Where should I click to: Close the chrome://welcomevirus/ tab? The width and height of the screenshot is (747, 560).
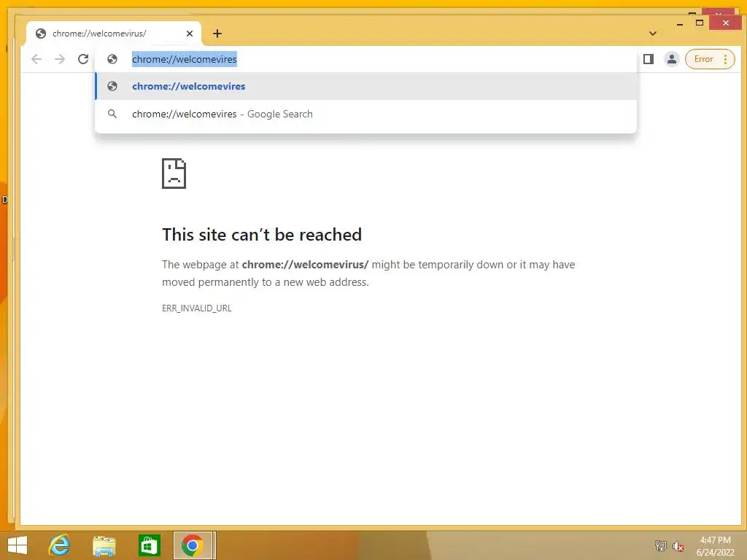(x=190, y=34)
